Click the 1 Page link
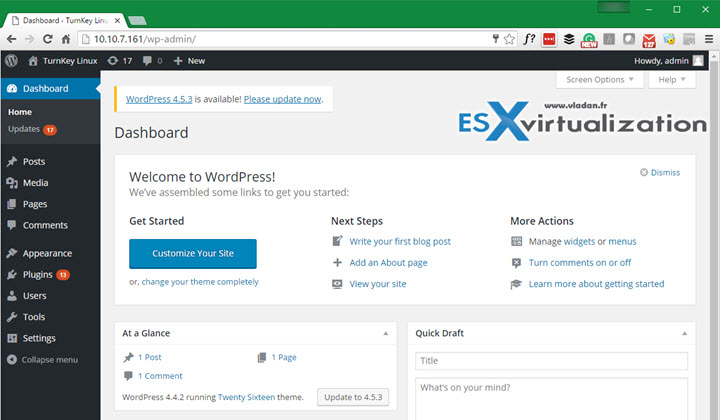 (284, 357)
